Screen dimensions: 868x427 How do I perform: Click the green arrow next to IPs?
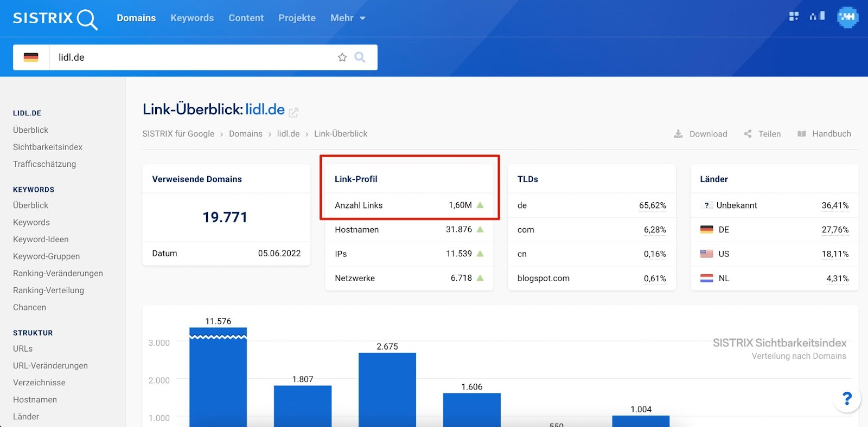pos(480,253)
